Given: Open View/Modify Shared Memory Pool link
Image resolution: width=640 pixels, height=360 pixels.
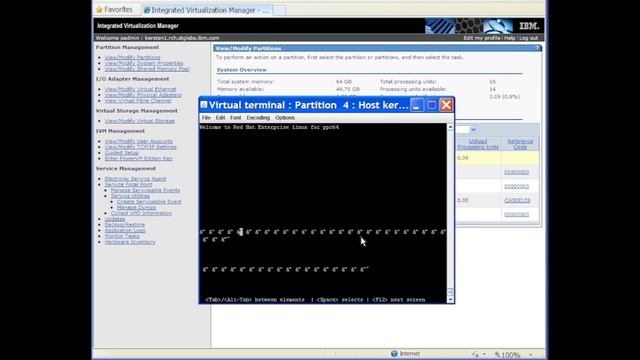Looking at the screenshot, I should pyautogui.click(x=147, y=69).
